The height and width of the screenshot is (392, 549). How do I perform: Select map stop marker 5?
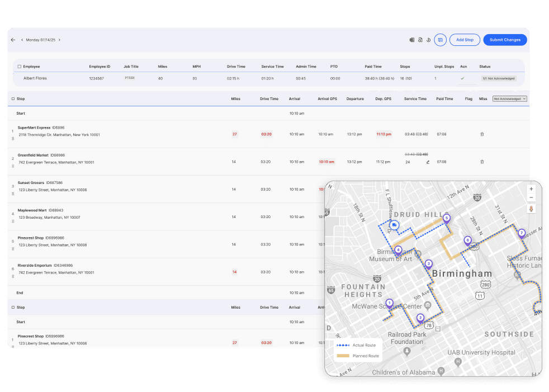447,218
